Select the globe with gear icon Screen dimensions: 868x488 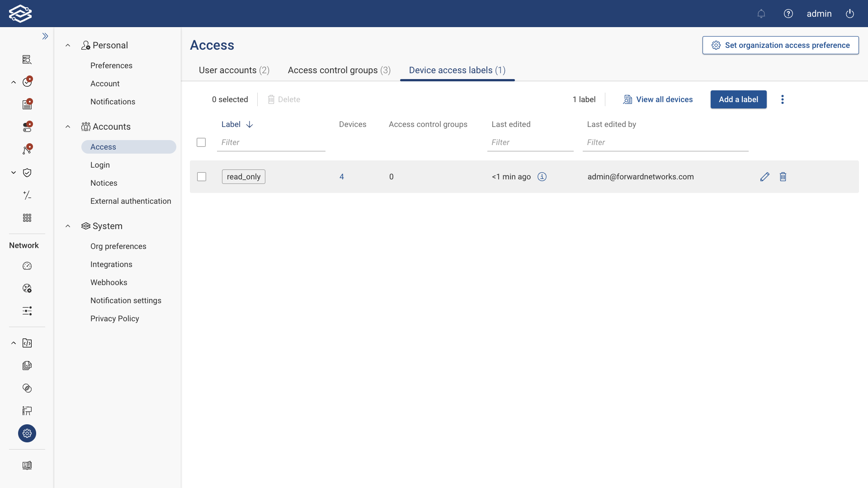point(27,288)
